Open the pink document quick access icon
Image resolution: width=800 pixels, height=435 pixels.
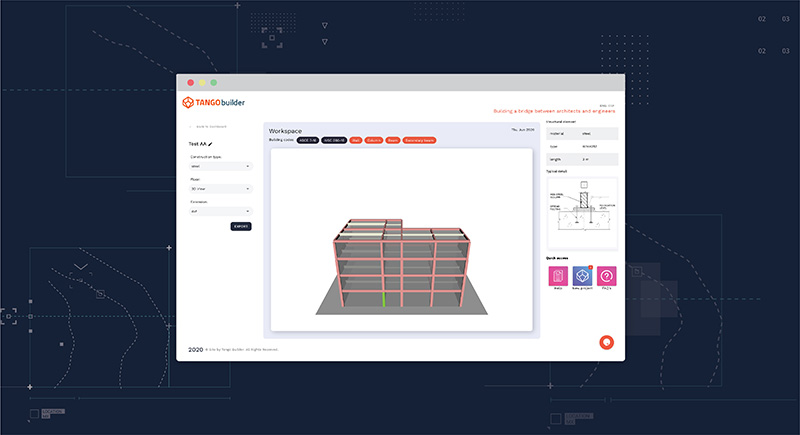(558, 276)
